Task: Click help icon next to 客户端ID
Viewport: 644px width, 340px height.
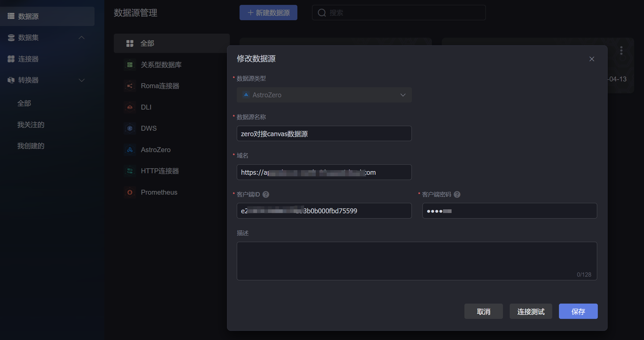Action: coord(266,195)
